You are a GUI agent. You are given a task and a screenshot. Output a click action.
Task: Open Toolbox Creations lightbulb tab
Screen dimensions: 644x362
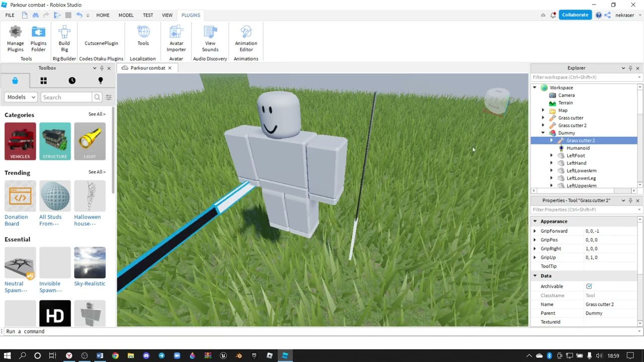tap(101, 80)
